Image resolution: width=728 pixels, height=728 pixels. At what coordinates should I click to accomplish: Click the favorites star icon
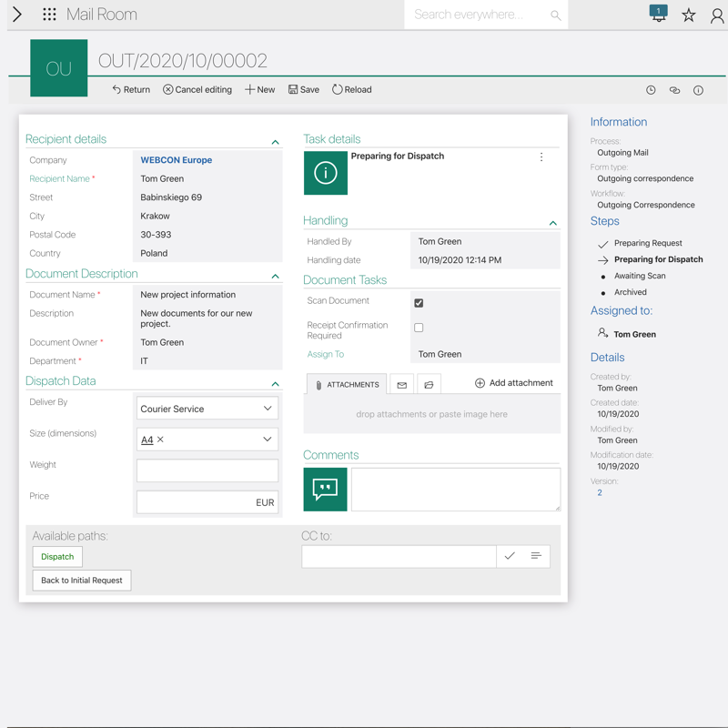(689, 15)
